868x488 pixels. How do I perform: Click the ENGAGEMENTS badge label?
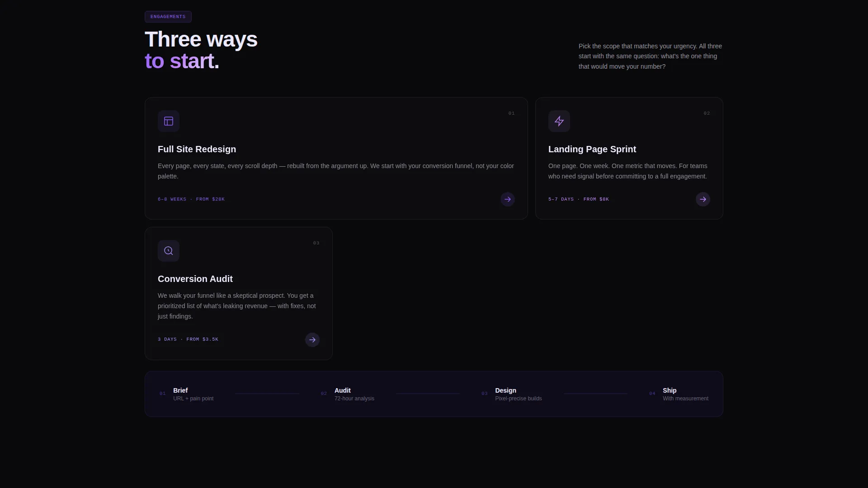pyautogui.click(x=168, y=17)
